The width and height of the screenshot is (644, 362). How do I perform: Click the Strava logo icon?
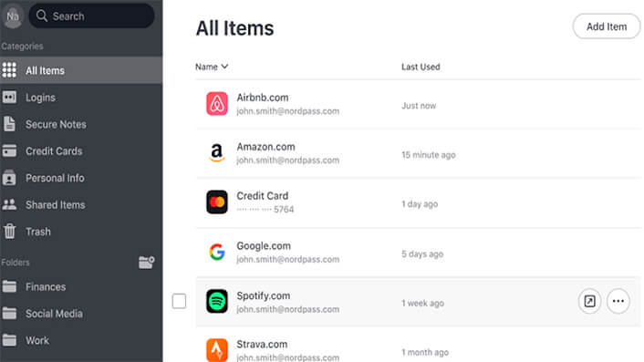[217, 350]
